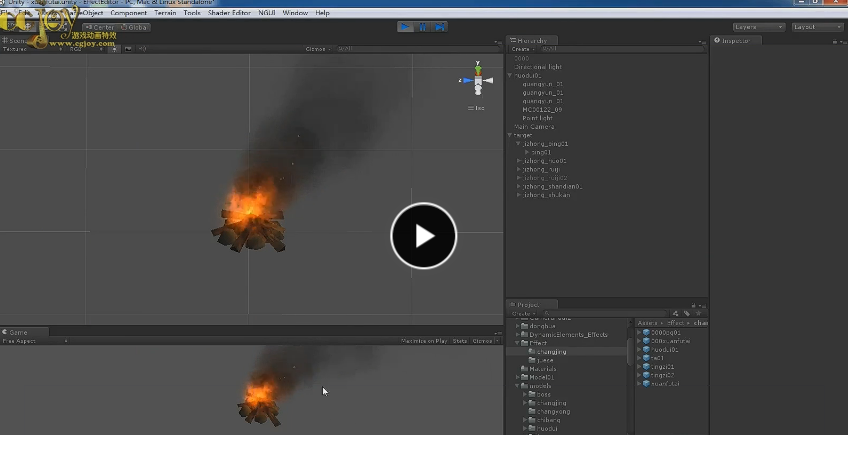Toggle scene lighting sun icon
This screenshot has width=848, height=458.
[114, 49]
